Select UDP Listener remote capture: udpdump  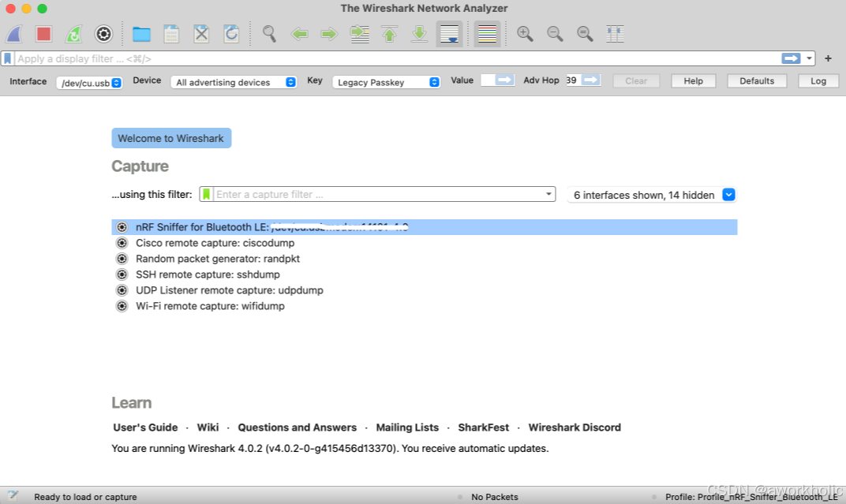[x=424, y=290]
